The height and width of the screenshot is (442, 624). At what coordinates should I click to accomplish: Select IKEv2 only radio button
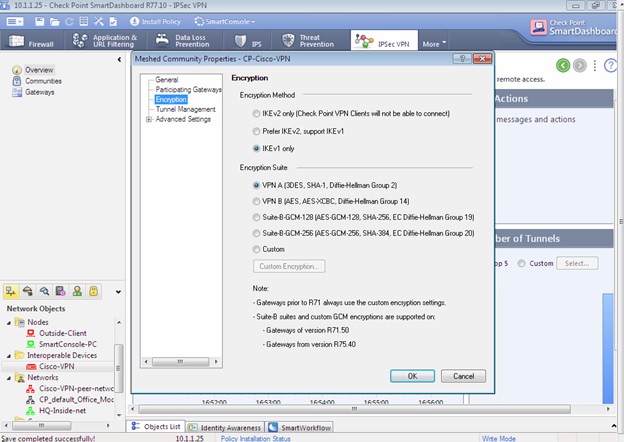pos(256,114)
